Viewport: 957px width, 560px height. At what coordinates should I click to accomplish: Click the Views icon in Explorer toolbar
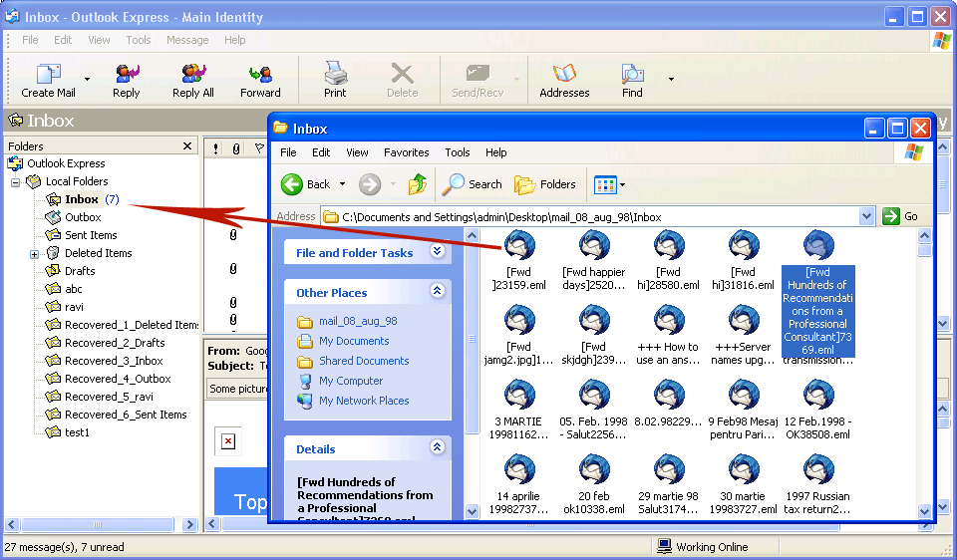pos(605,184)
